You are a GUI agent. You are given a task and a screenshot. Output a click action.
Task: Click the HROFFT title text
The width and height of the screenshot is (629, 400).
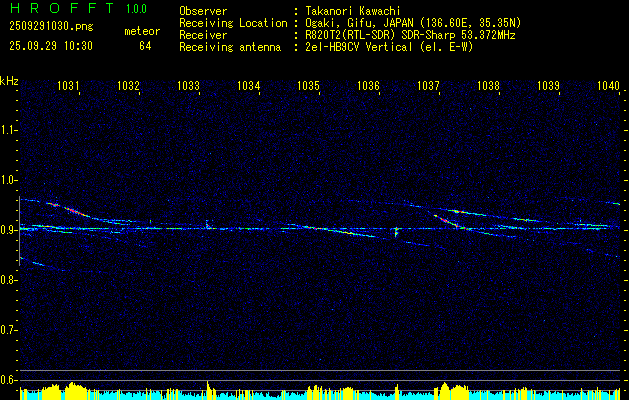pos(62,8)
